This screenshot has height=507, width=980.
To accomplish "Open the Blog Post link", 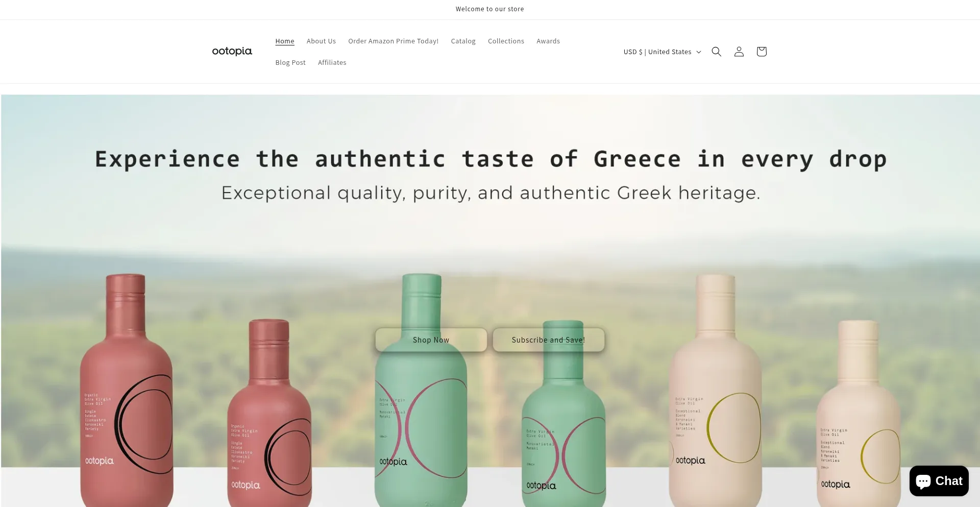I will click(290, 63).
